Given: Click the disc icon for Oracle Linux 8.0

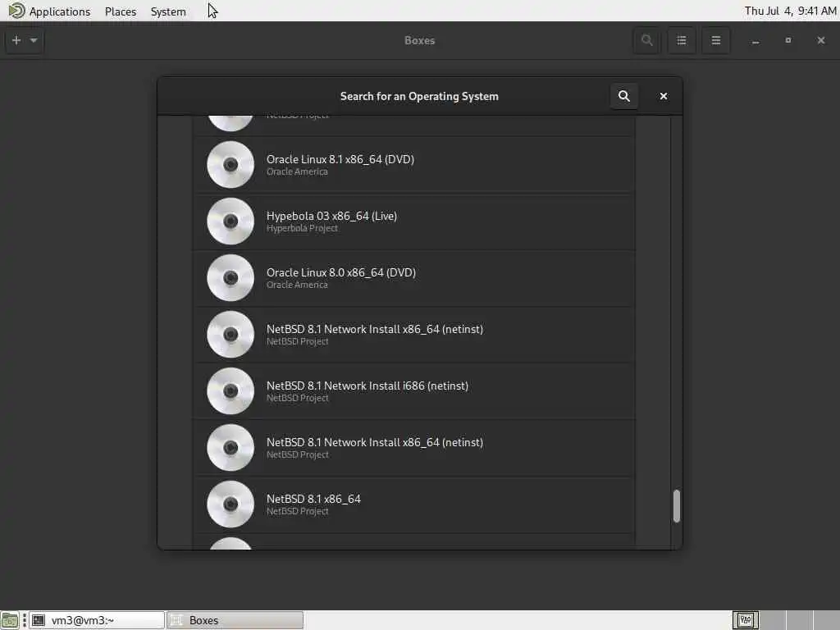Looking at the screenshot, I should [231, 277].
